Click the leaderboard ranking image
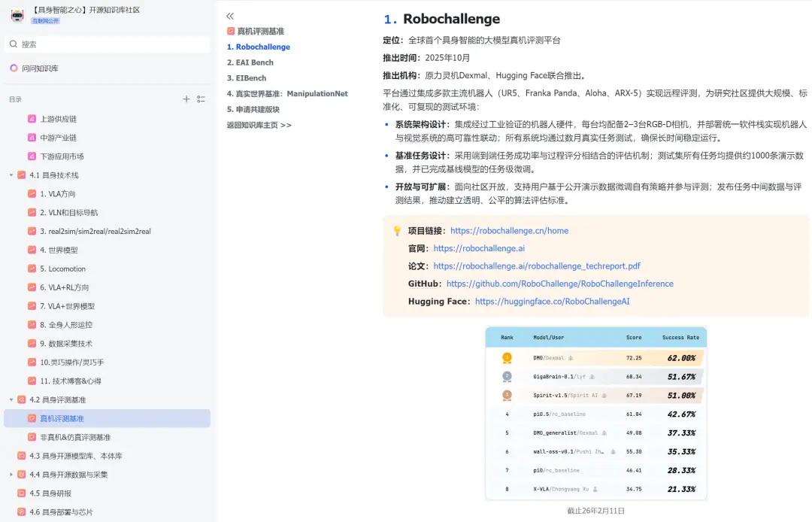This screenshot has height=522, width=812. 596,413
